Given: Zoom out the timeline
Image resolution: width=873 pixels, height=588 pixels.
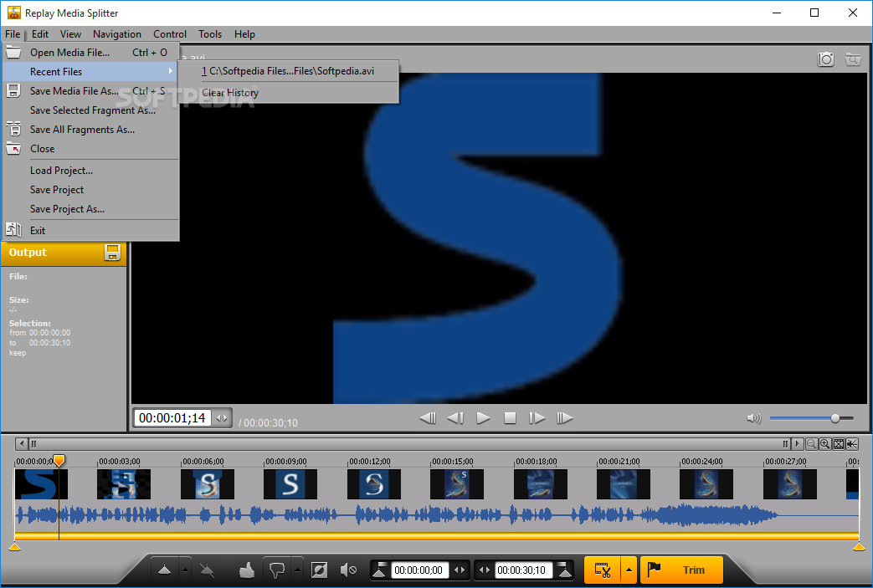Looking at the screenshot, I should coord(811,444).
